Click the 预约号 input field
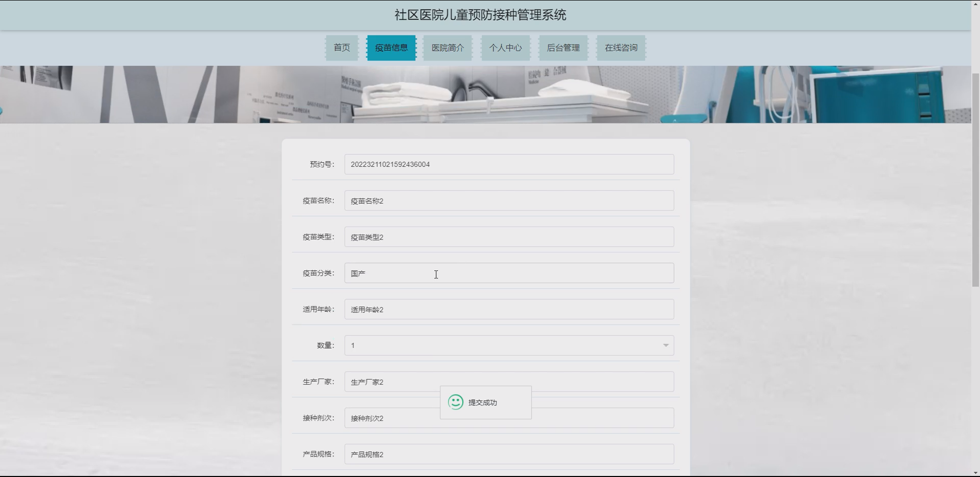 click(x=509, y=164)
